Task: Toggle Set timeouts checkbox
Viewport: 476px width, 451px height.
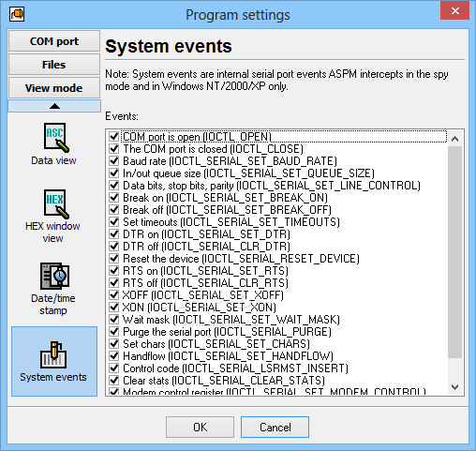Action: [114, 222]
